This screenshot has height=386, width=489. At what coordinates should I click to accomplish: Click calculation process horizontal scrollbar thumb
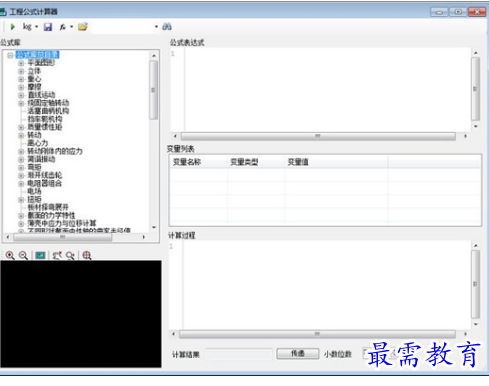[317, 334]
